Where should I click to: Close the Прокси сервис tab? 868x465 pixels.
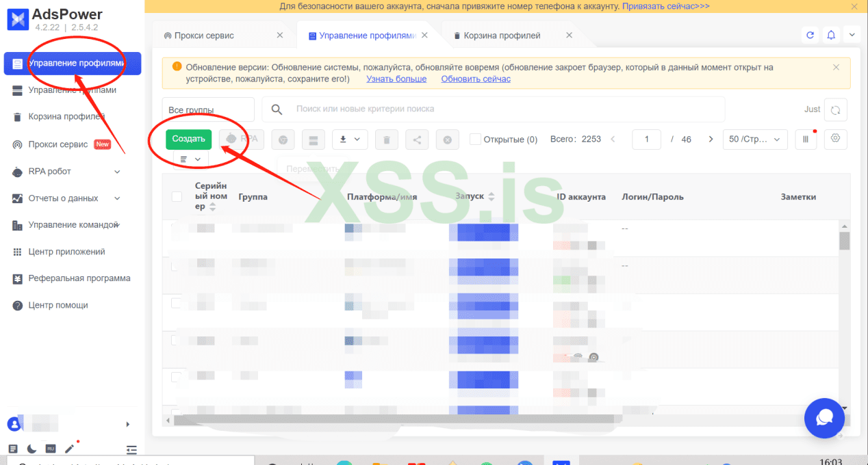click(x=279, y=35)
